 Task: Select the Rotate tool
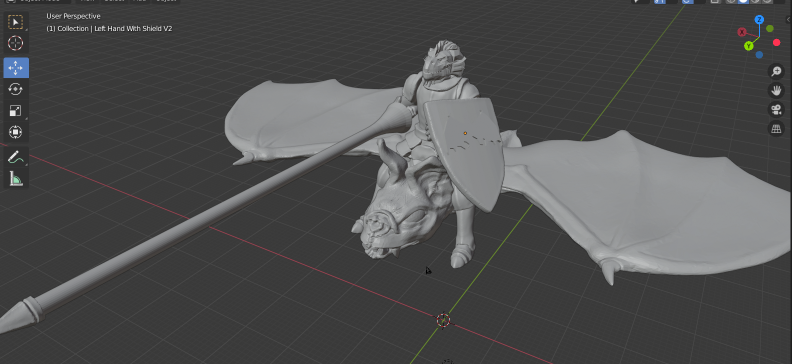[x=16, y=89]
